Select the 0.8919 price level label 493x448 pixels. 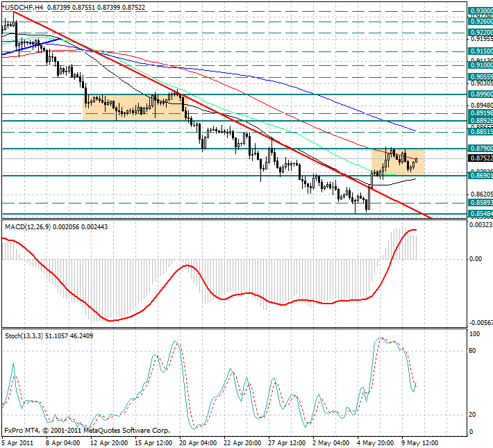pyautogui.click(x=481, y=113)
